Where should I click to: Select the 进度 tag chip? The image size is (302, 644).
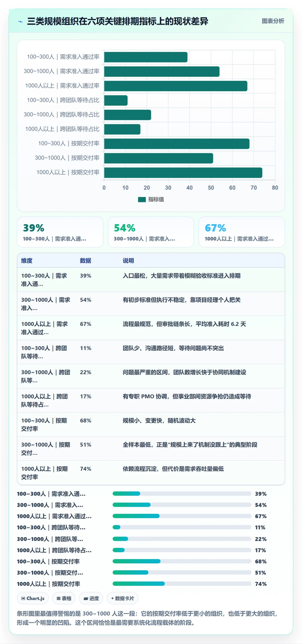(91, 598)
